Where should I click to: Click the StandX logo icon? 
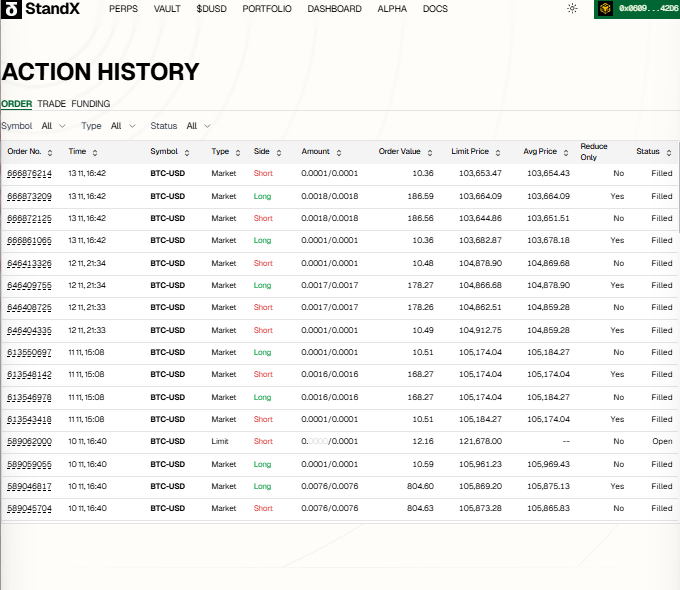(11, 9)
